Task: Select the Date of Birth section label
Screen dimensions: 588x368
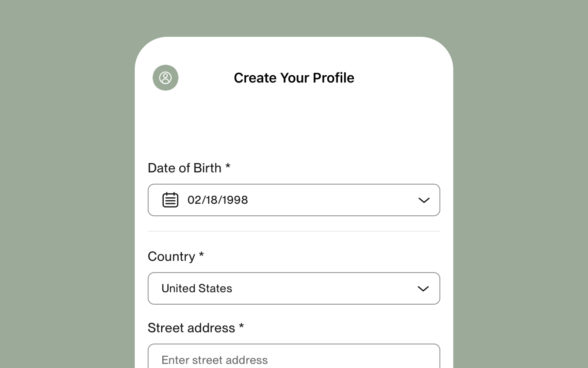Action: point(189,168)
